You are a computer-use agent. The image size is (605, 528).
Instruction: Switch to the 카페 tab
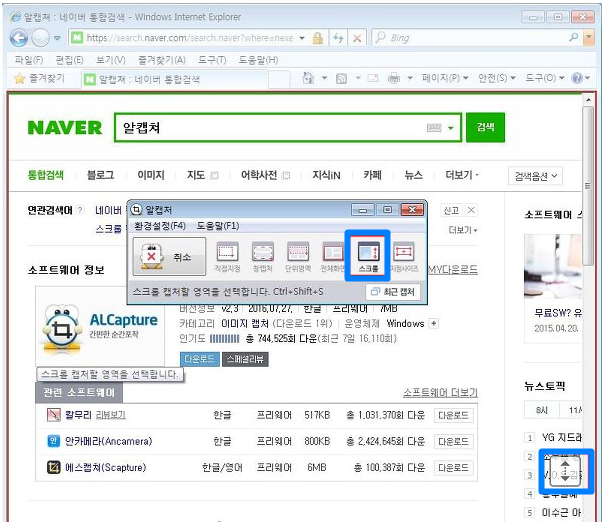(x=372, y=175)
